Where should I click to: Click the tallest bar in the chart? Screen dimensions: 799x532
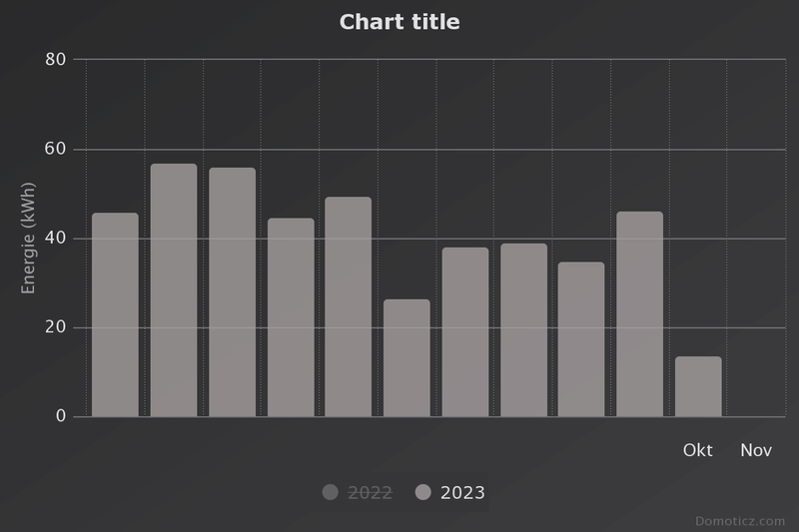174,290
